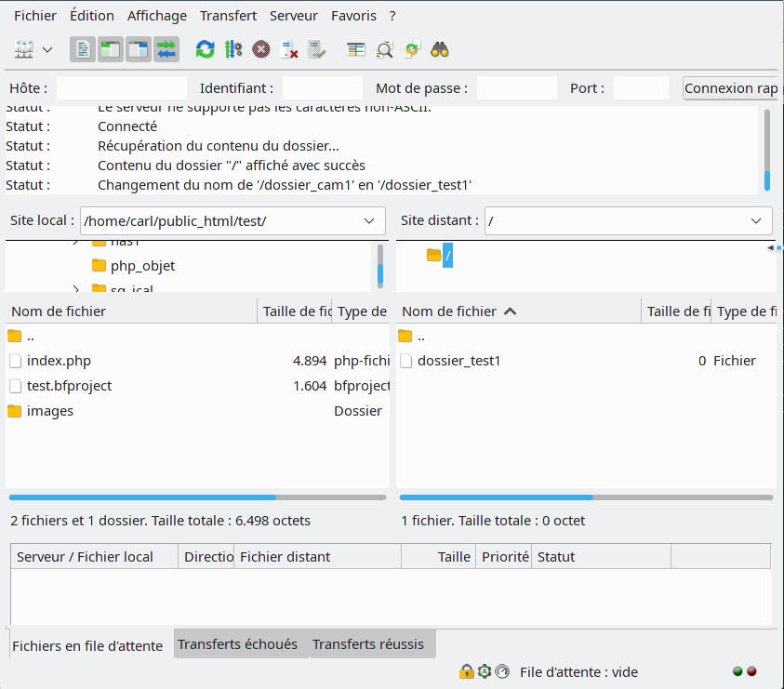784x689 pixels.
Task: Click the refresh file lists icon
Action: pos(205,49)
